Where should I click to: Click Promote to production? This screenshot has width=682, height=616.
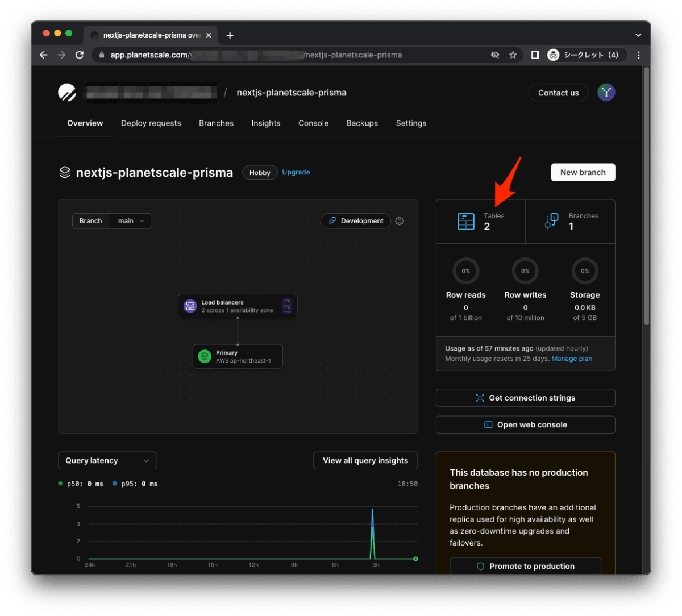coord(526,566)
